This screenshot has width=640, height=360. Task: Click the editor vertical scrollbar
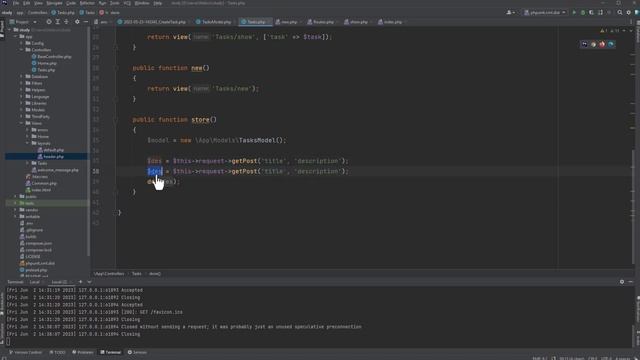point(633,206)
